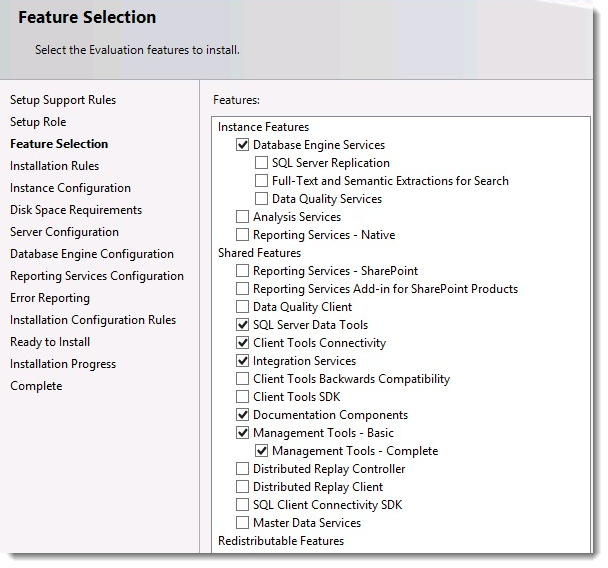Click the Master Data Services label
Image resolution: width=608 pixels, height=568 pixels.
tap(307, 523)
